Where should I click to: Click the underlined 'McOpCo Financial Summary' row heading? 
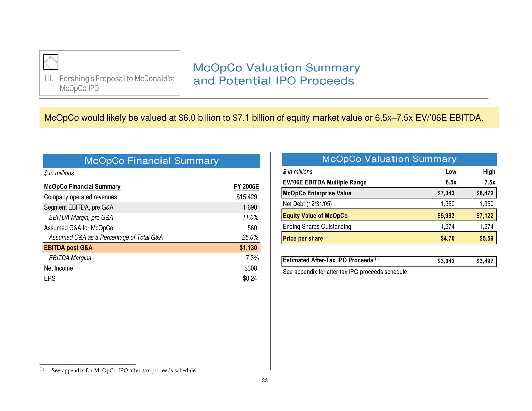pos(82,187)
